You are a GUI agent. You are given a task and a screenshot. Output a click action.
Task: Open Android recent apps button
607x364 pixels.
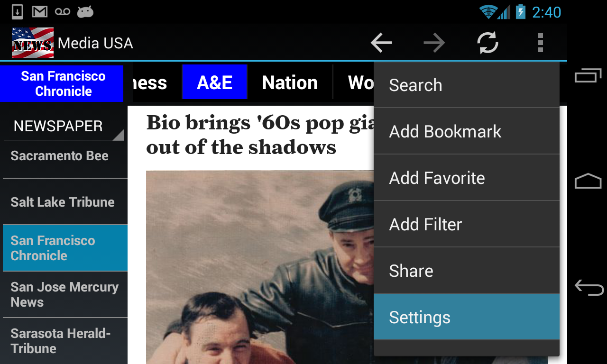coord(588,76)
